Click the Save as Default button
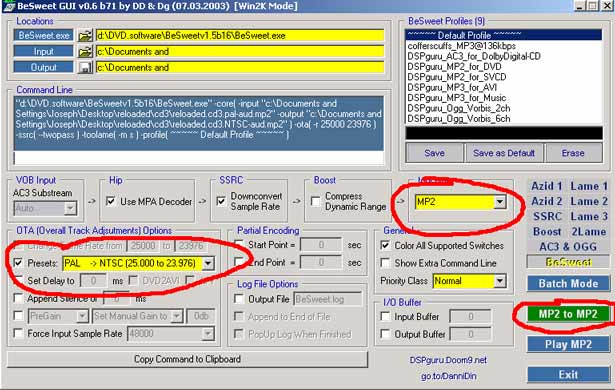 click(504, 153)
